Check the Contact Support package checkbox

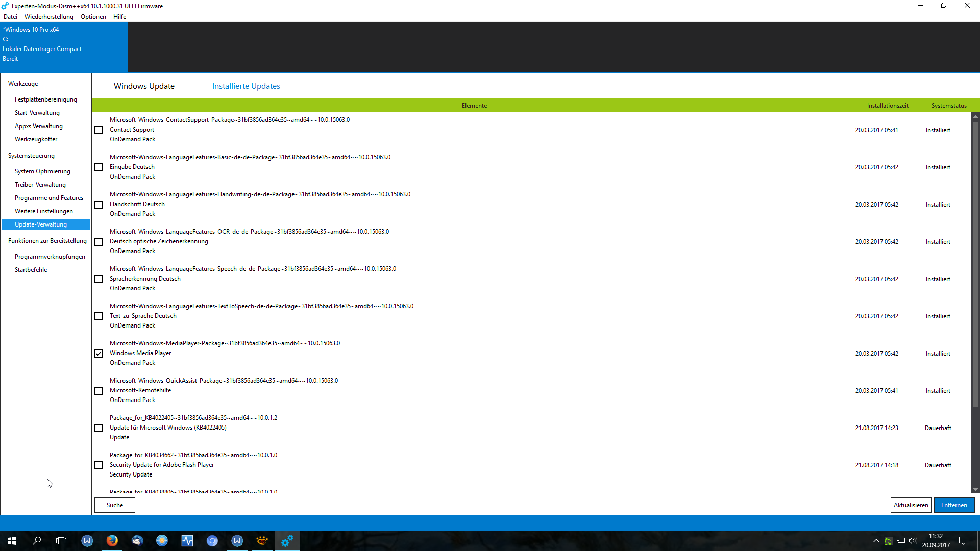99,130
